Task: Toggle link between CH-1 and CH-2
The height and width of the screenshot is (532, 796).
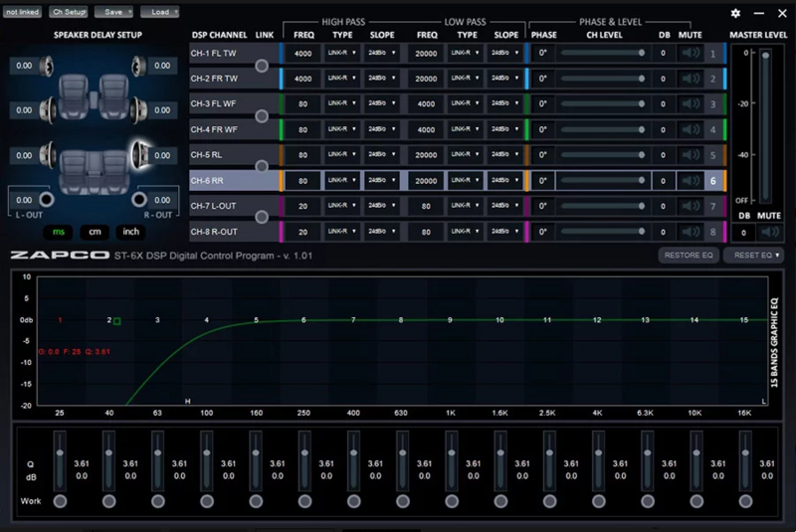Action: coord(262,65)
